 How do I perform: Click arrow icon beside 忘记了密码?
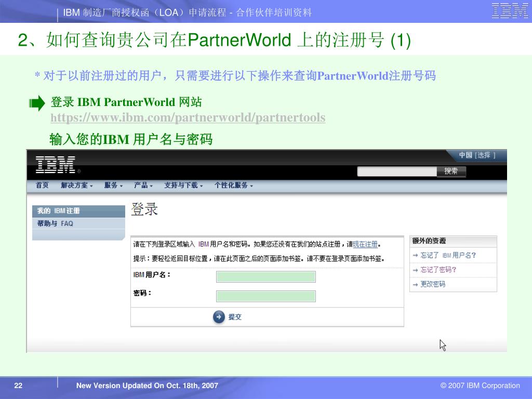pyautogui.click(x=415, y=270)
